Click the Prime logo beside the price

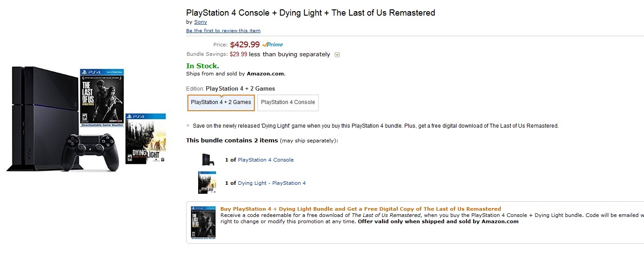tap(273, 45)
